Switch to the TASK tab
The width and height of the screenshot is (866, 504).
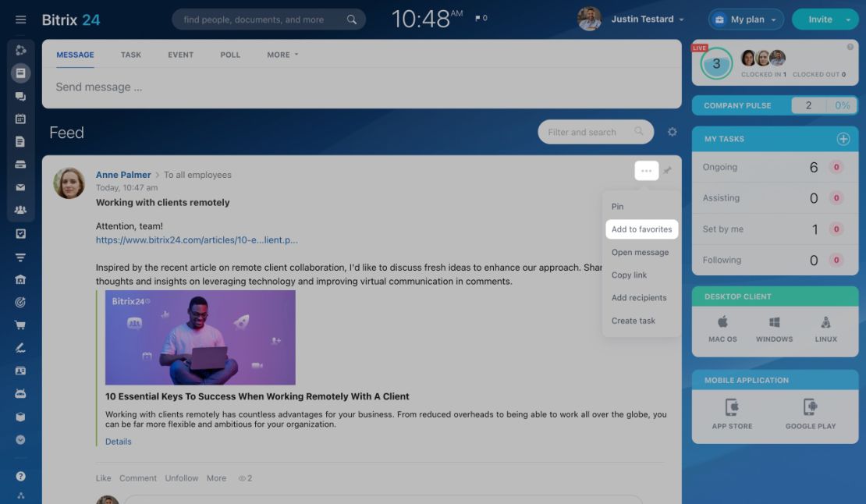131,55
